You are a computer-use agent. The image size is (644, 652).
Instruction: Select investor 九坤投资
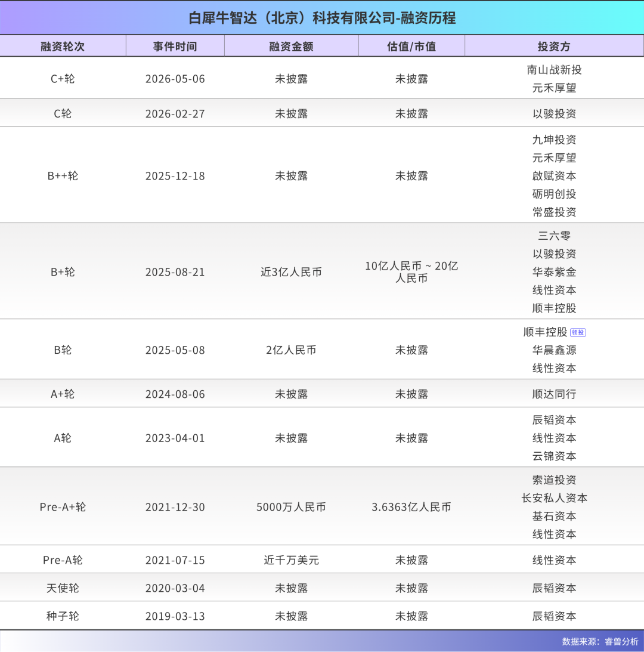click(554, 140)
